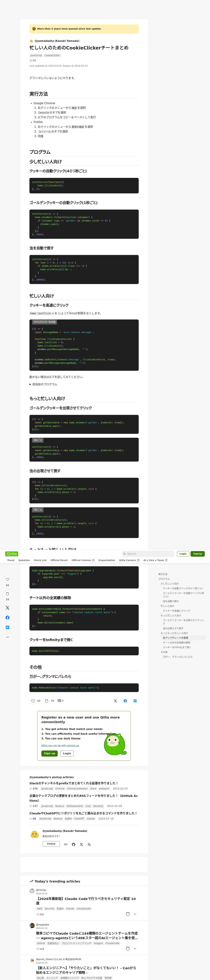Click the Search input field

148,554
